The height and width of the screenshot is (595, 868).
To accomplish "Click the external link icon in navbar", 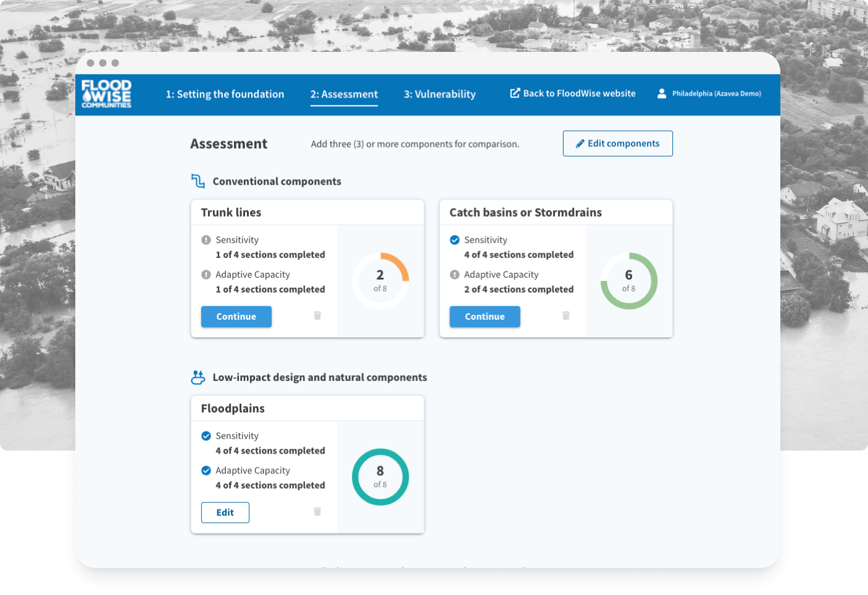I will (x=515, y=93).
